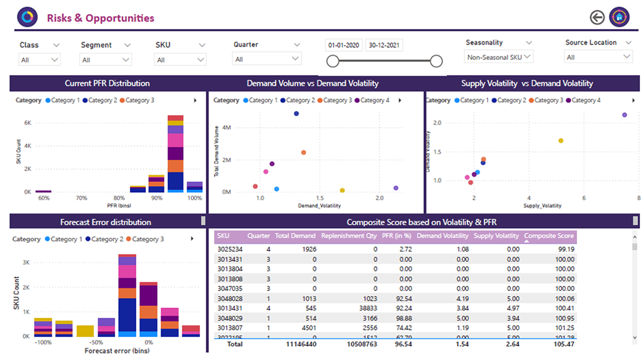Sort table by Demand Volatility column header
The width and height of the screenshot is (644, 362).
click(x=443, y=236)
